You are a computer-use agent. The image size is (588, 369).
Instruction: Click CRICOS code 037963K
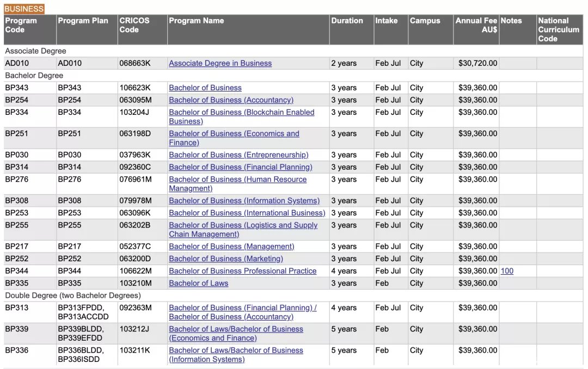point(134,155)
